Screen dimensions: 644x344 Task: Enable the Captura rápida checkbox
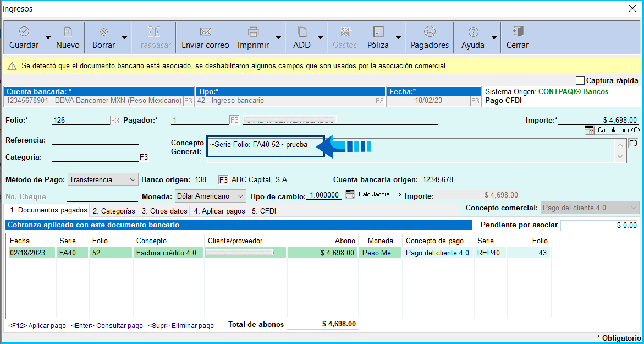click(580, 80)
